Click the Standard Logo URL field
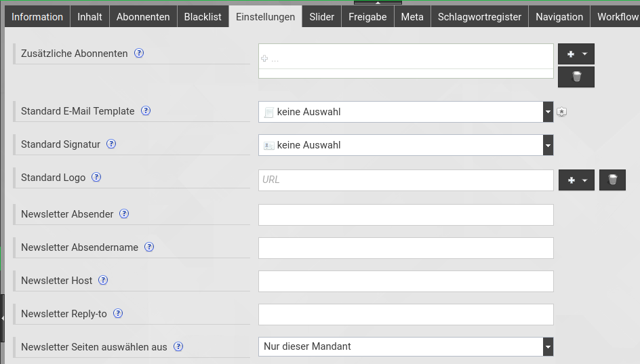640x364 pixels. (x=405, y=180)
